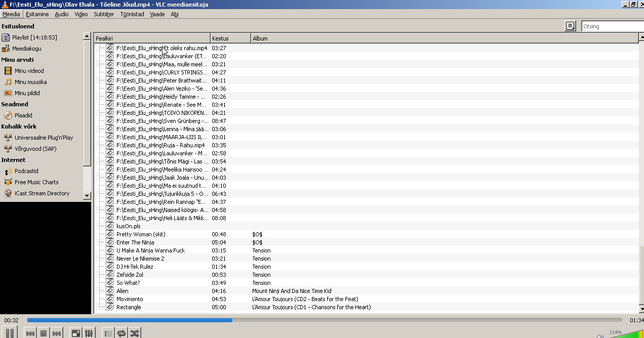Select the 'Ruja - Rahu.mp4' row

367,145
